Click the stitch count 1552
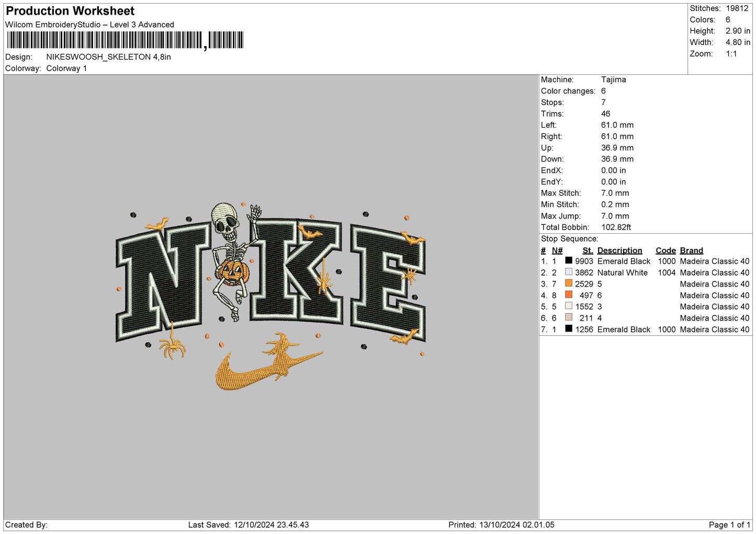 (x=584, y=307)
